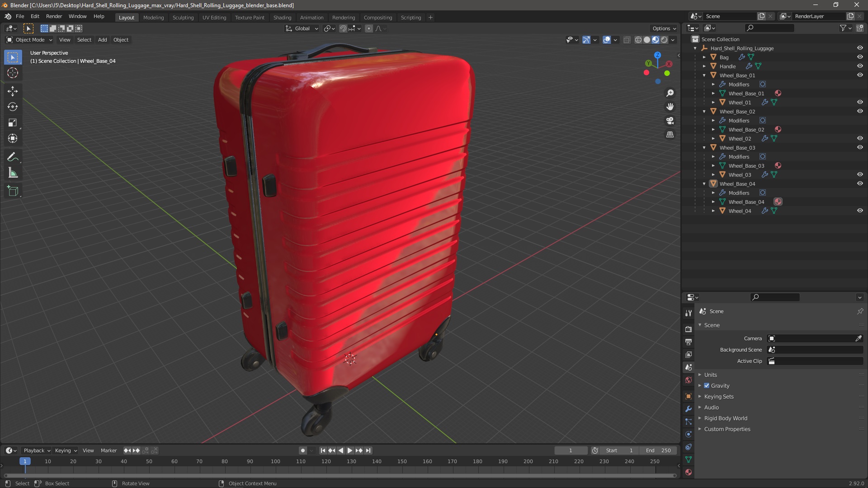Expand the Units panel
868x488 pixels.
710,375
